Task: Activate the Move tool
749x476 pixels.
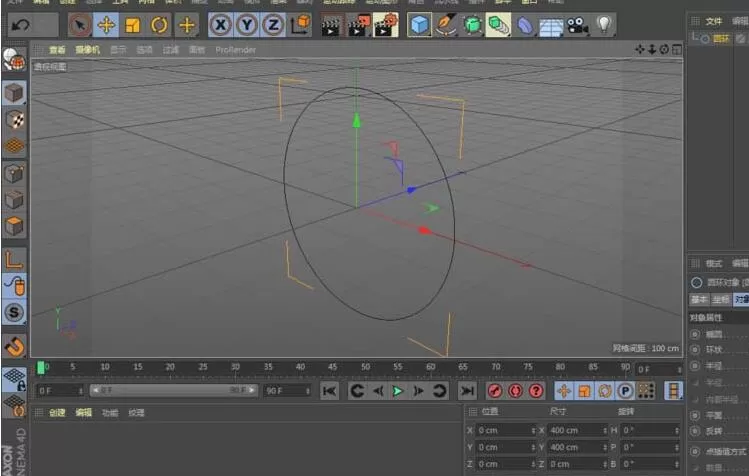Action: pyautogui.click(x=106, y=25)
